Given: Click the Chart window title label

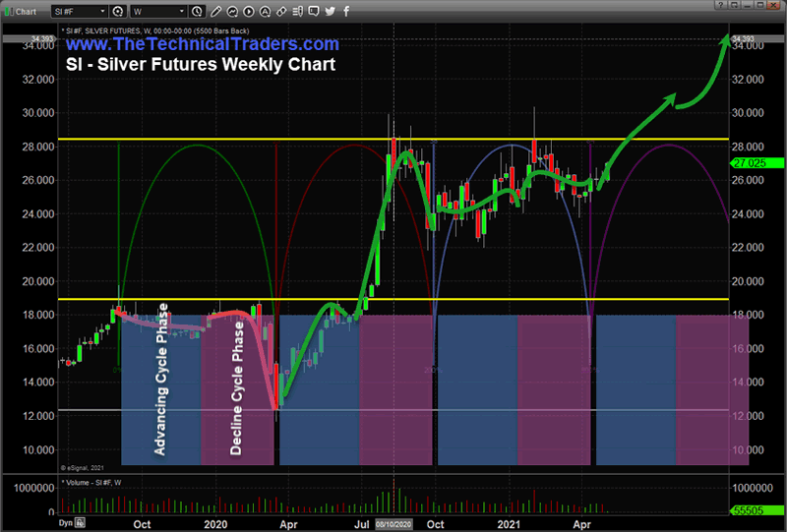Looking at the screenshot, I should [x=26, y=12].
